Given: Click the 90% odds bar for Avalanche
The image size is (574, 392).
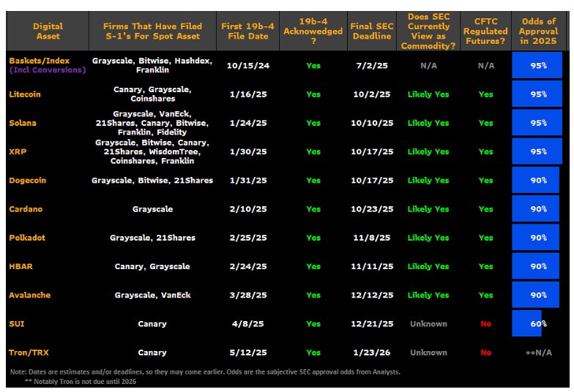Looking at the screenshot, I should point(536,294).
